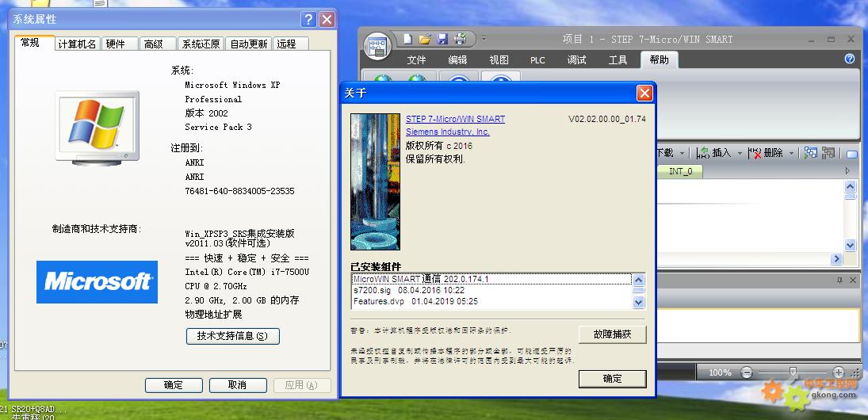Open the STEP 7-Micro/WIN SMART link in About dialog
The height and width of the screenshot is (420, 868).
(455, 119)
